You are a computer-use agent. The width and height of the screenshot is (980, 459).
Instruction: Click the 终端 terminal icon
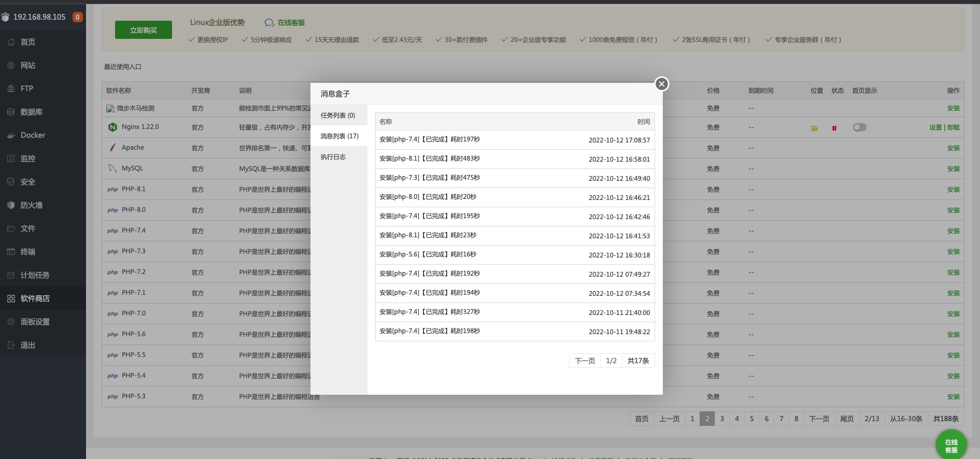11,252
